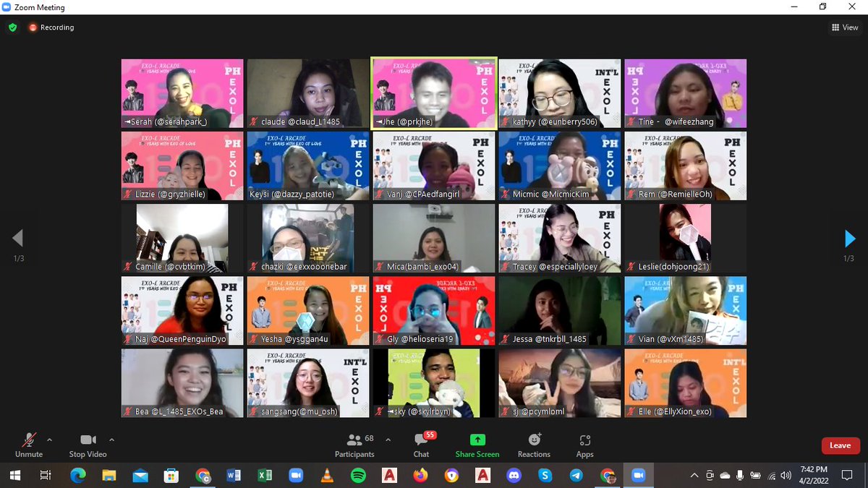Open the Participants panel
868x488 pixels.
(x=354, y=445)
